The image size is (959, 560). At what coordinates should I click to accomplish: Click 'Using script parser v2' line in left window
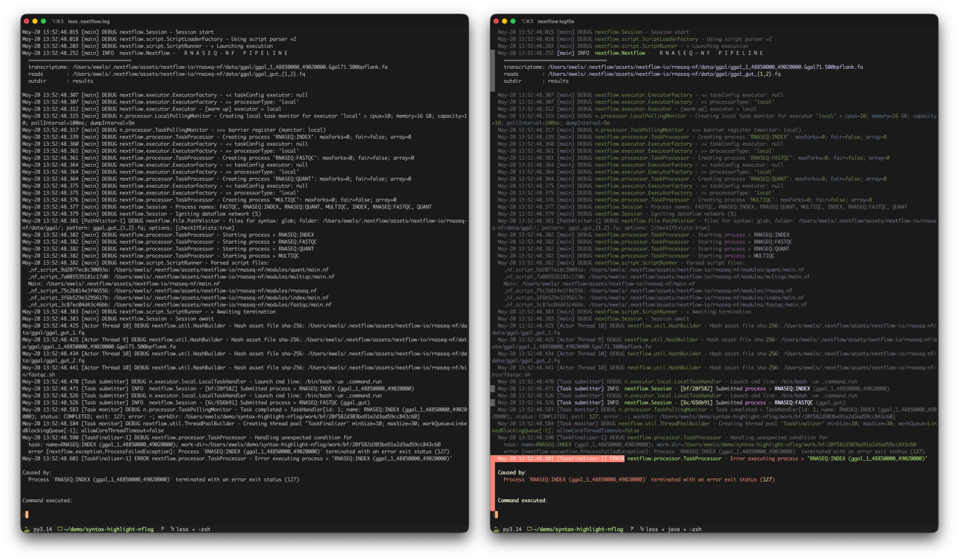(x=159, y=39)
